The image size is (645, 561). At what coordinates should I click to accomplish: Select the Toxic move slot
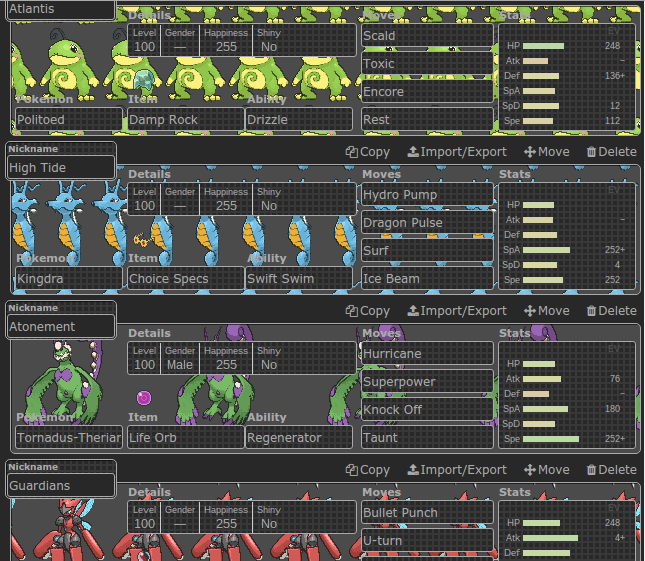pyautogui.click(x=427, y=63)
